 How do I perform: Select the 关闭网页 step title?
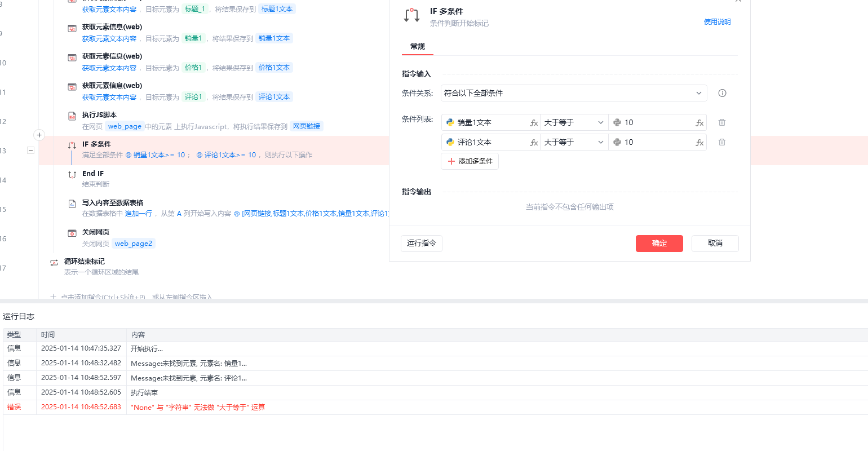pyautogui.click(x=96, y=232)
